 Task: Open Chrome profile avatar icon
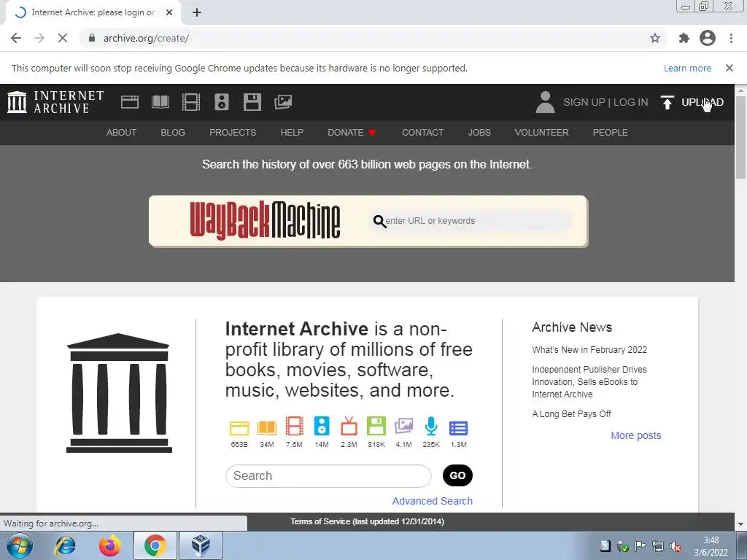[708, 38]
